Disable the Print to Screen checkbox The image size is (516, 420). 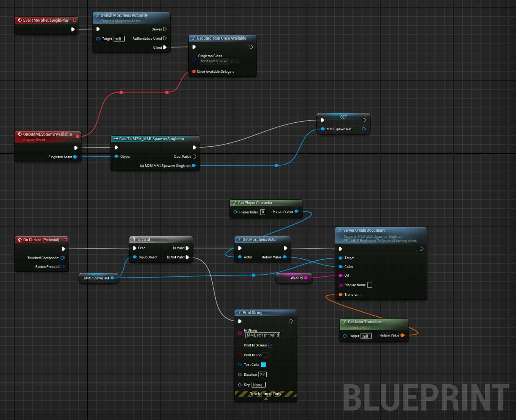271,345
